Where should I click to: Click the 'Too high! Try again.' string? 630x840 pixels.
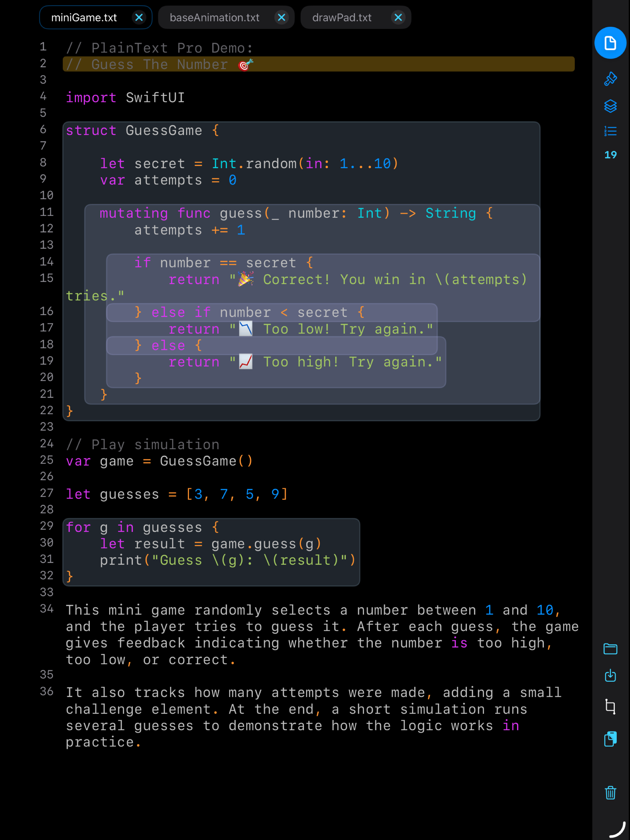click(336, 362)
